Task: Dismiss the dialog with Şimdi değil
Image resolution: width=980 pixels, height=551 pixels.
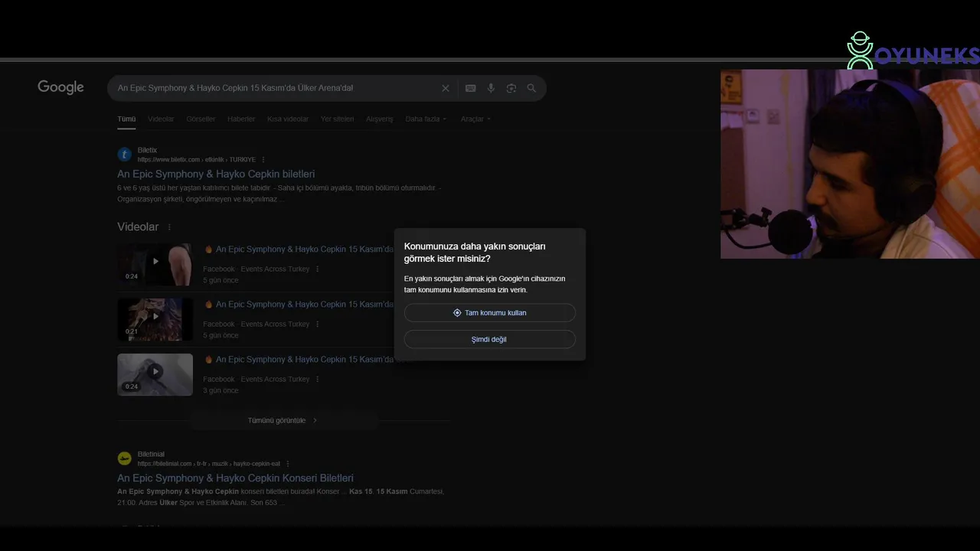Action: click(489, 340)
